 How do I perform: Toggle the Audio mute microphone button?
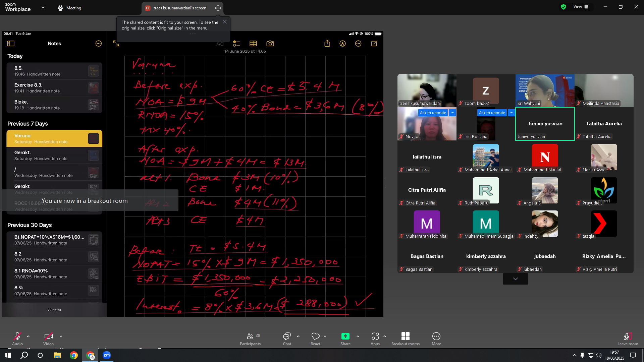point(17,339)
